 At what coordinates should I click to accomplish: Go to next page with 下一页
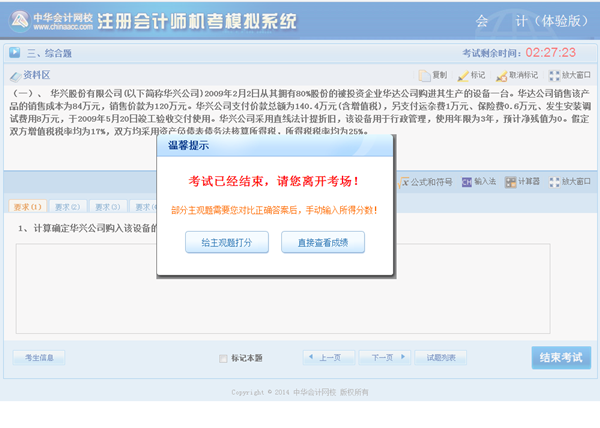point(383,357)
